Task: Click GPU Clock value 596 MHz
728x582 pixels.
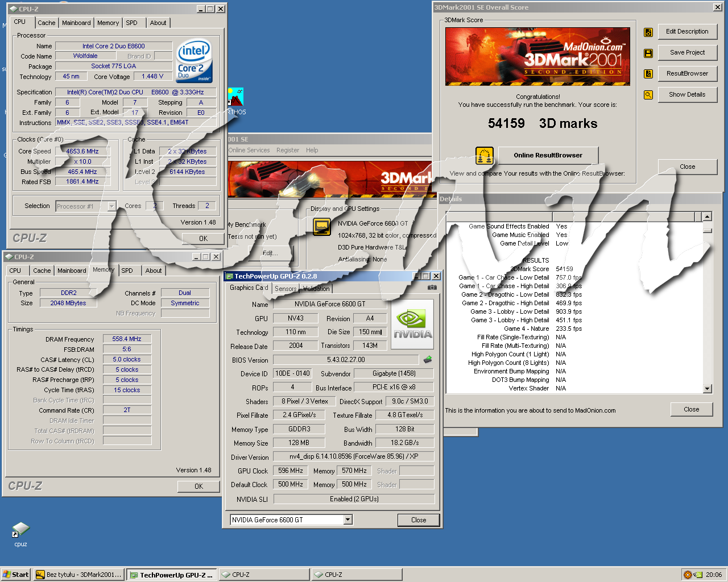Action: [291, 471]
